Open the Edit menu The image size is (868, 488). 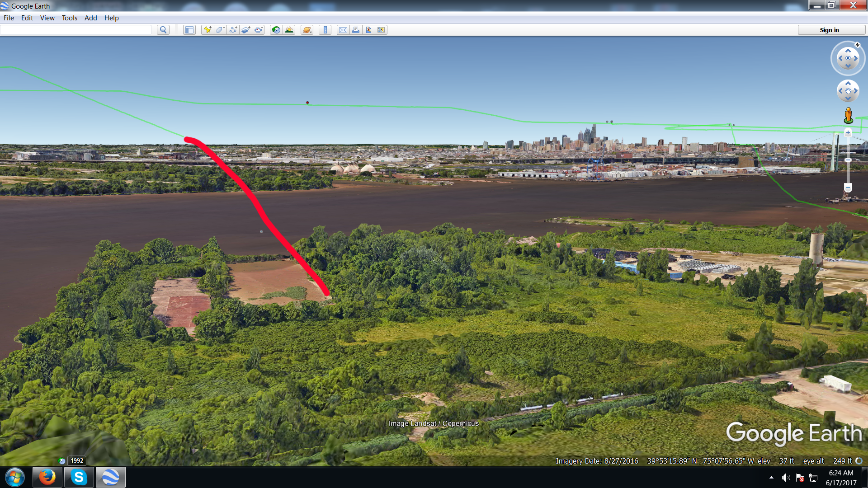27,18
